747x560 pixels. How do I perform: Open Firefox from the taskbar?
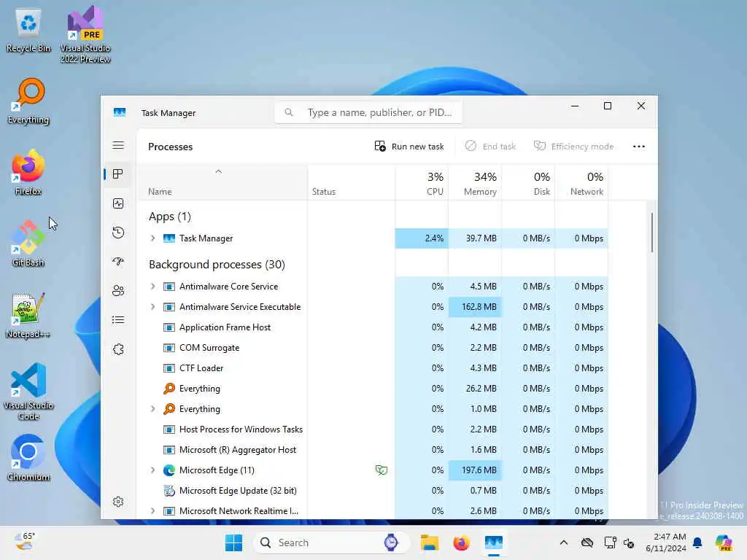tap(461, 542)
